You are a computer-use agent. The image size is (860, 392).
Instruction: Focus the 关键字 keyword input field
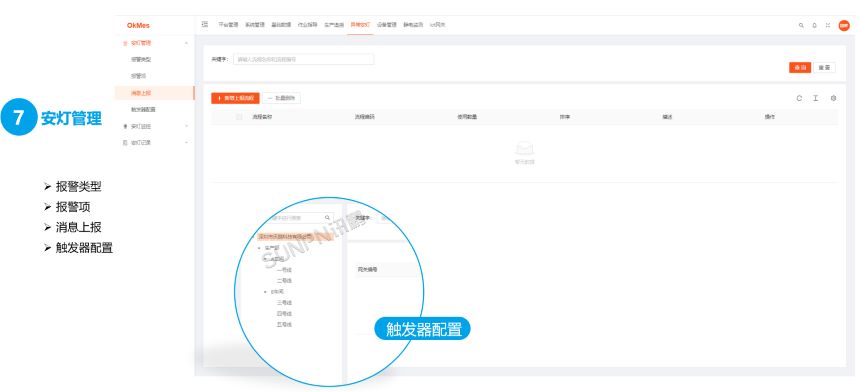304,59
